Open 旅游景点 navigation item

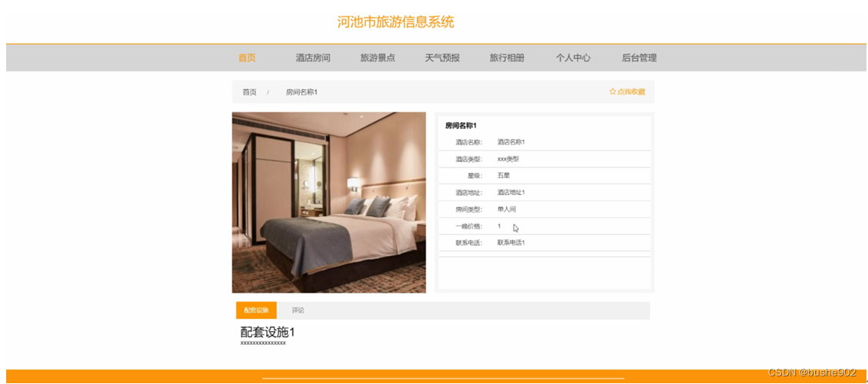click(x=377, y=58)
